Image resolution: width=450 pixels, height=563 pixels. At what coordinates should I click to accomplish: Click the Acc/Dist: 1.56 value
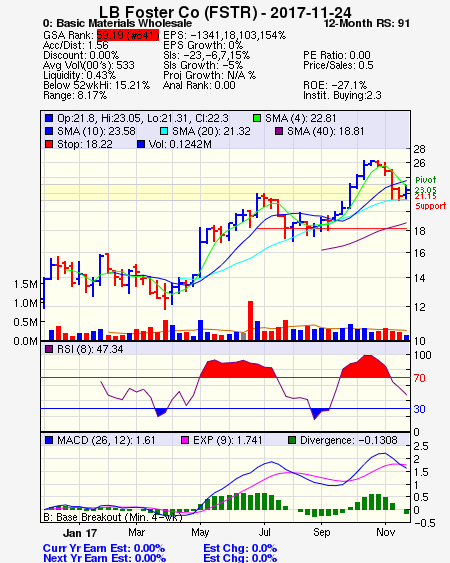click(x=76, y=45)
